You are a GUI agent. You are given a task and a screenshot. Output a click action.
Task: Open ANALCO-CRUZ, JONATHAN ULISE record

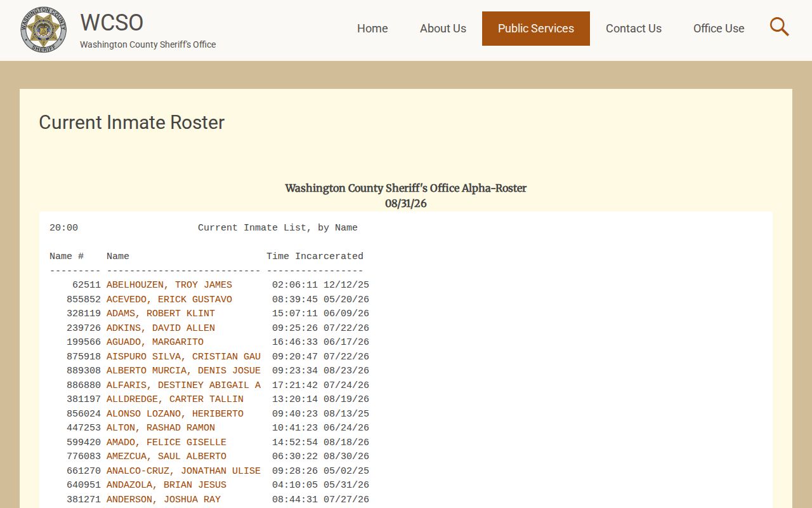pos(183,471)
